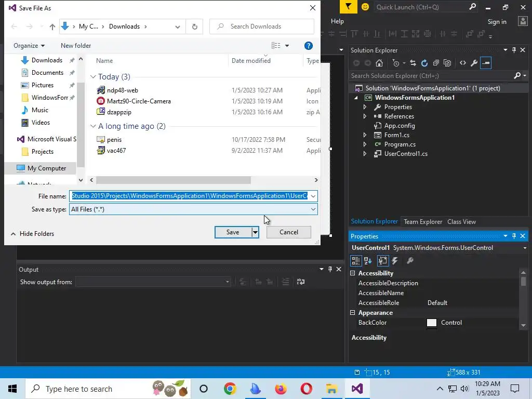The image size is (532, 399).
Task: Open File name history dropdown arrow
Action: (313, 196)
